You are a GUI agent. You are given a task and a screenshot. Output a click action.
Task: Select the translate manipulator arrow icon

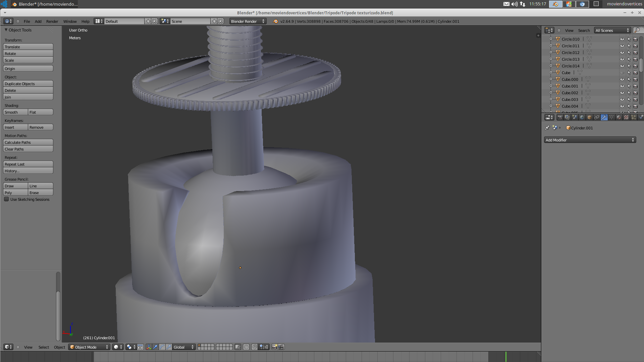[x=155, y=347]
